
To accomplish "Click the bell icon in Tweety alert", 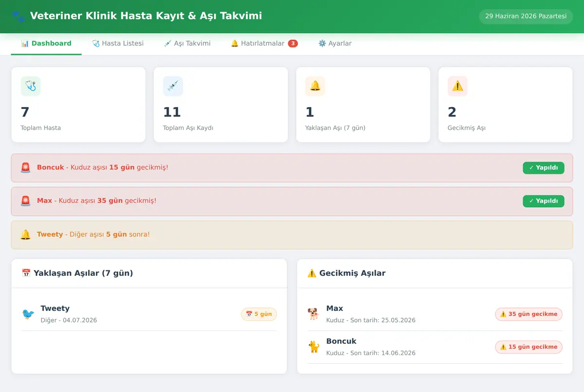I will pyautogui.click(x=26, y=234).
